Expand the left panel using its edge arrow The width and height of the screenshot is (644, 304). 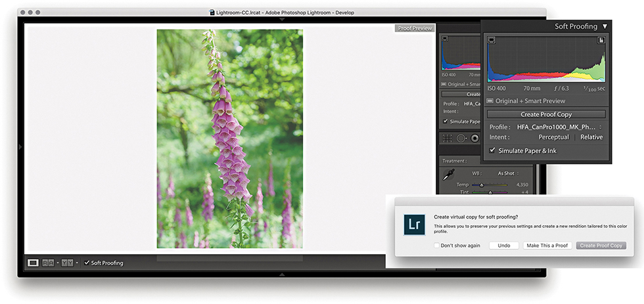(x=20, y=147)
